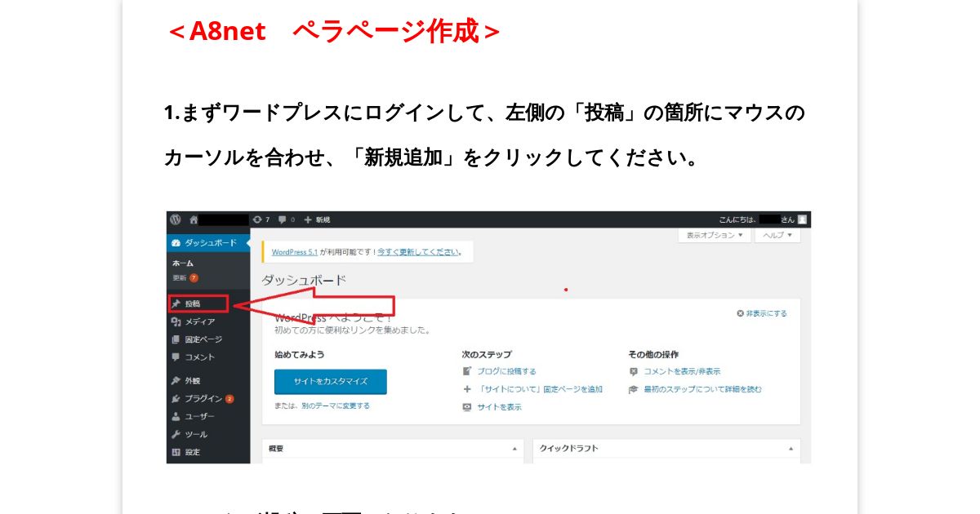Click 「サイトについて」固定ページを追加 link

pyautogui.click(x=540, y=389)
